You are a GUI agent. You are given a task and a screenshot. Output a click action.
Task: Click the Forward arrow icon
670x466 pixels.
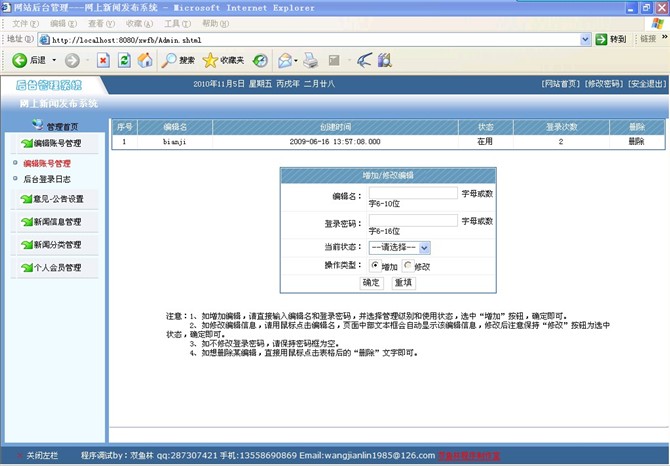72,60
